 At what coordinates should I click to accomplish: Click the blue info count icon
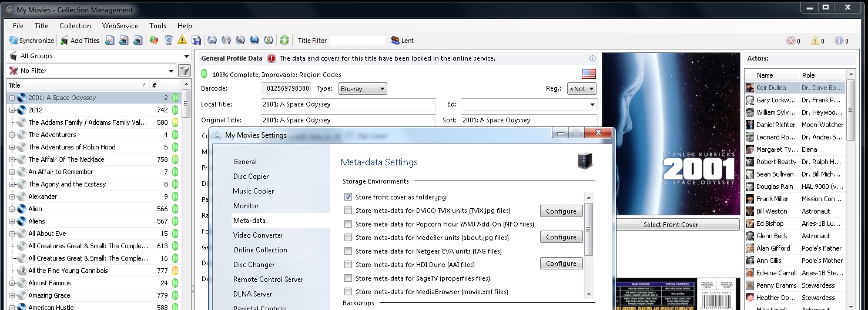pos(839,41)
